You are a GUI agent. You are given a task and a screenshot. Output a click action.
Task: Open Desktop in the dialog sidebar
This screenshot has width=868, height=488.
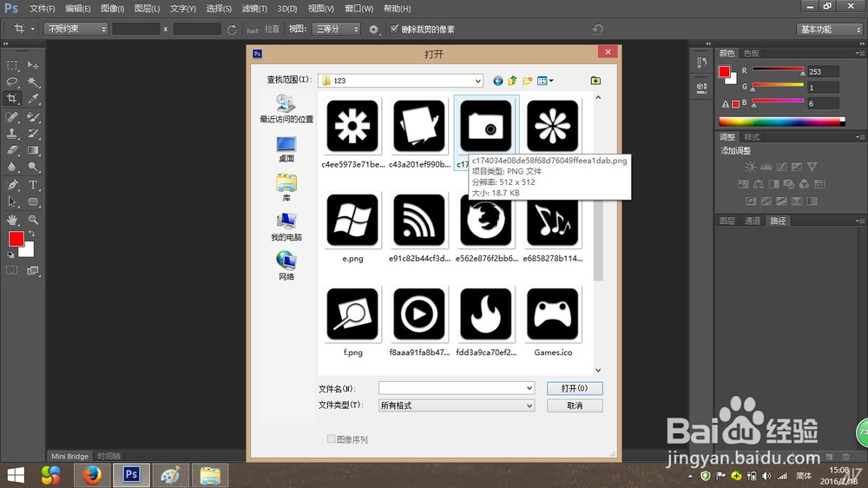coord(286,149)
